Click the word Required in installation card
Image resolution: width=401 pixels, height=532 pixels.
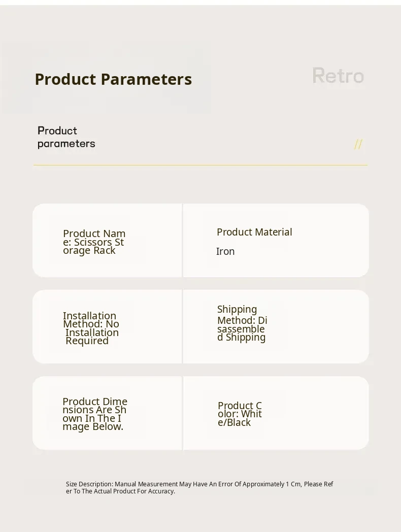pos(87,341)
